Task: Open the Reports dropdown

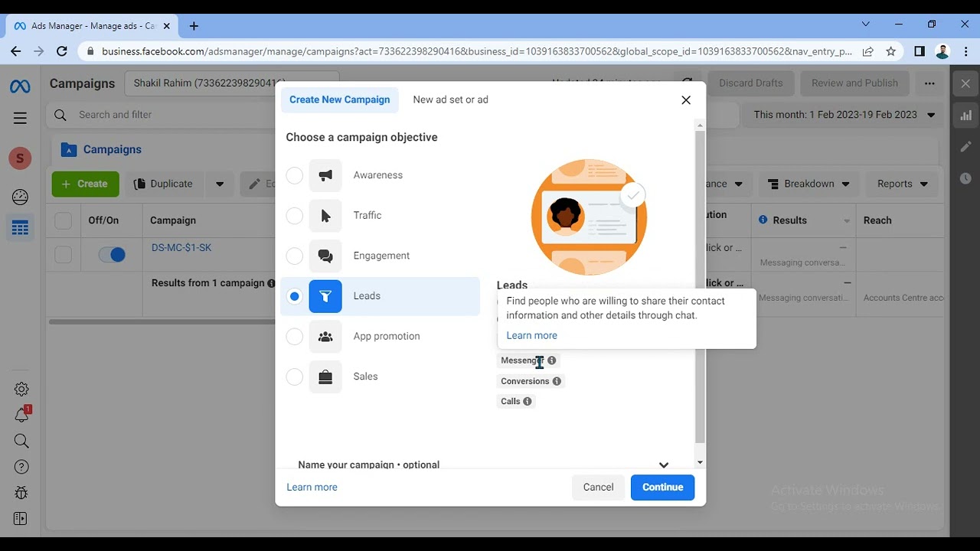Action: tap(902, 184)
